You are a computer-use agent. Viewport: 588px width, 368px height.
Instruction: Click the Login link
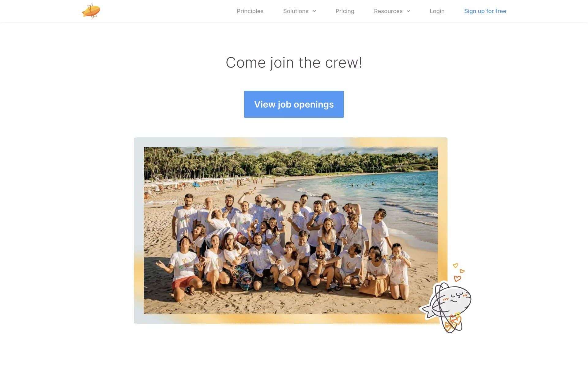click(437, 11)
